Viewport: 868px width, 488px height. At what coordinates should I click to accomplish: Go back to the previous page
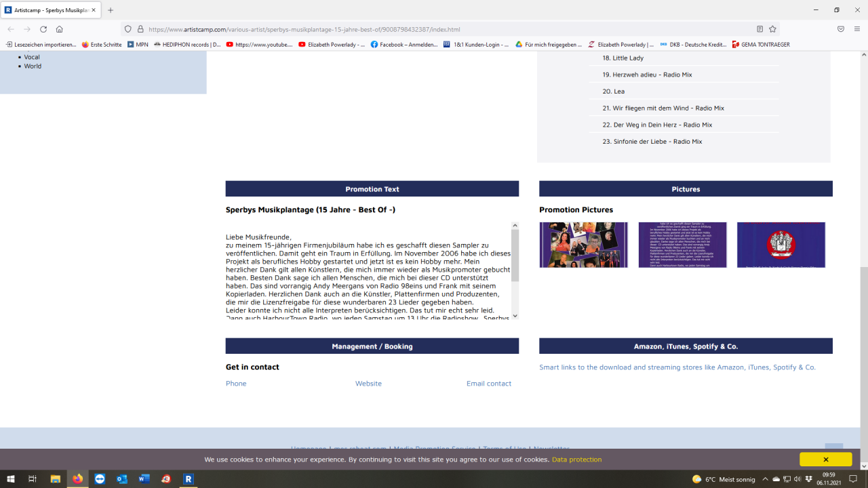(x=11, y=29)
